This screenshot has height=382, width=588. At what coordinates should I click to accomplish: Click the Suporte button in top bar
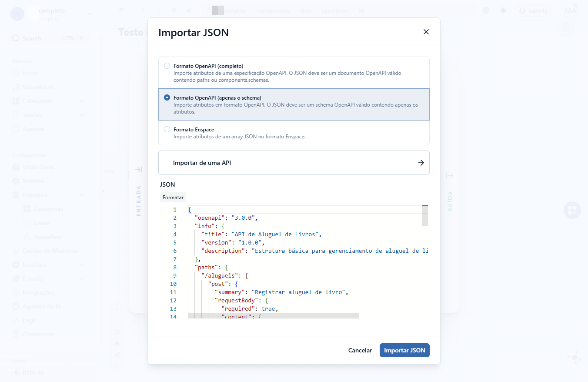click(533, 10)
